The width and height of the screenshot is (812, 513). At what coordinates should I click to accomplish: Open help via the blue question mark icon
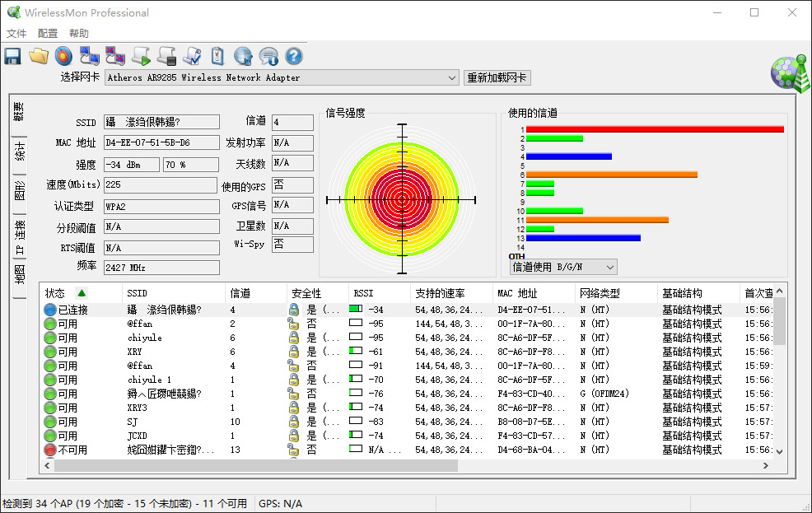(294, 56)
